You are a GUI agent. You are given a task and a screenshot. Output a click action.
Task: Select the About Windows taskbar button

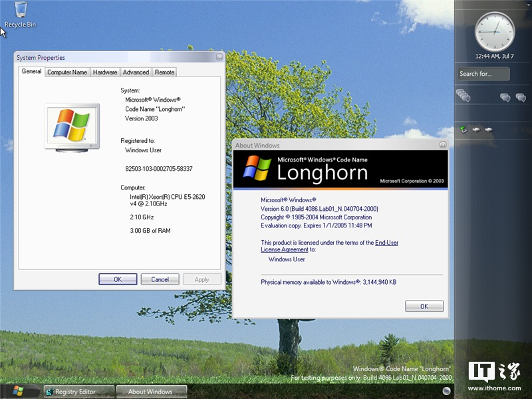(x=152, y=392)
